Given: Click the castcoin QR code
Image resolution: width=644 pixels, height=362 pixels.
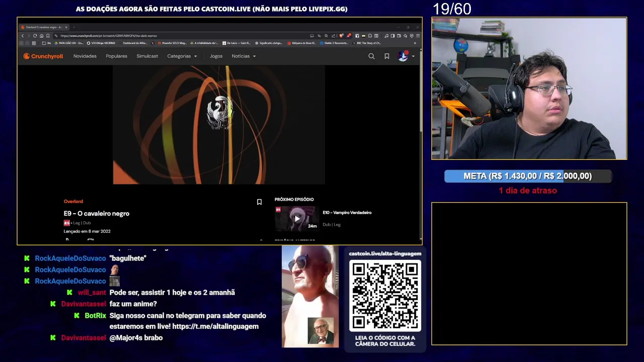Looking at the screenshot, I should 385,296.
